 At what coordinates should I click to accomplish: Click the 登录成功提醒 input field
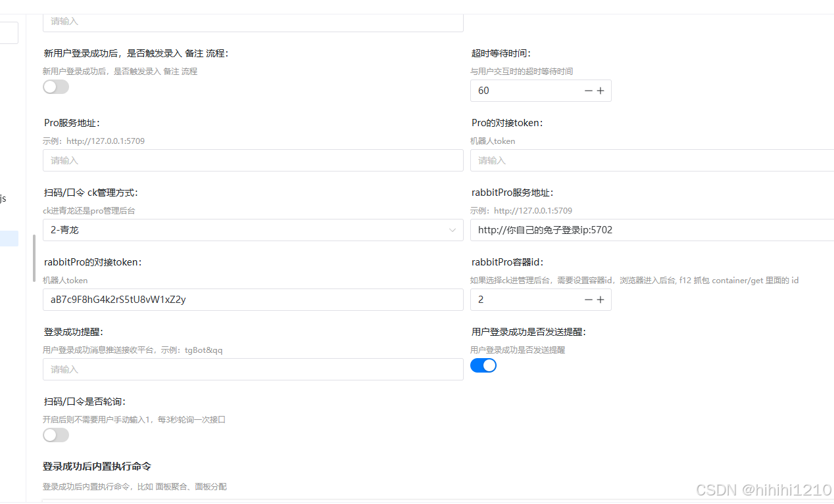(x=253, y=369)
